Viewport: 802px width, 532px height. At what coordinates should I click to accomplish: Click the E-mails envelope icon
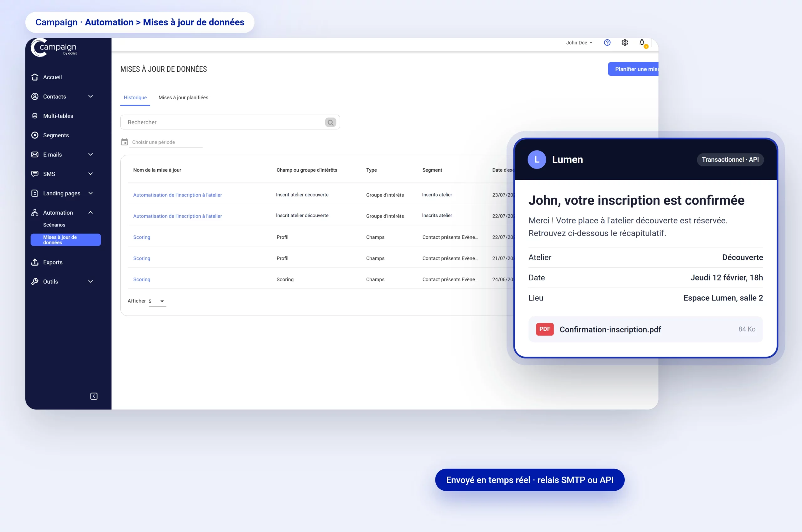click(34, 154)
